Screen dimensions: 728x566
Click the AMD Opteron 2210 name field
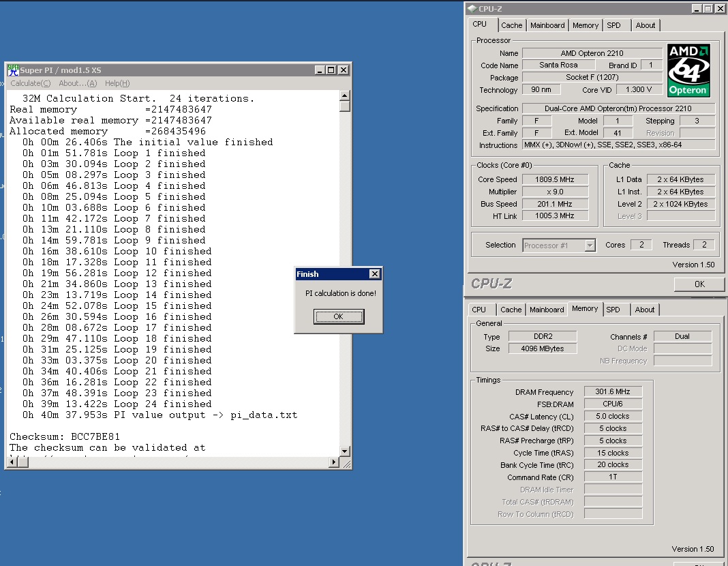(x=592, y=53)
